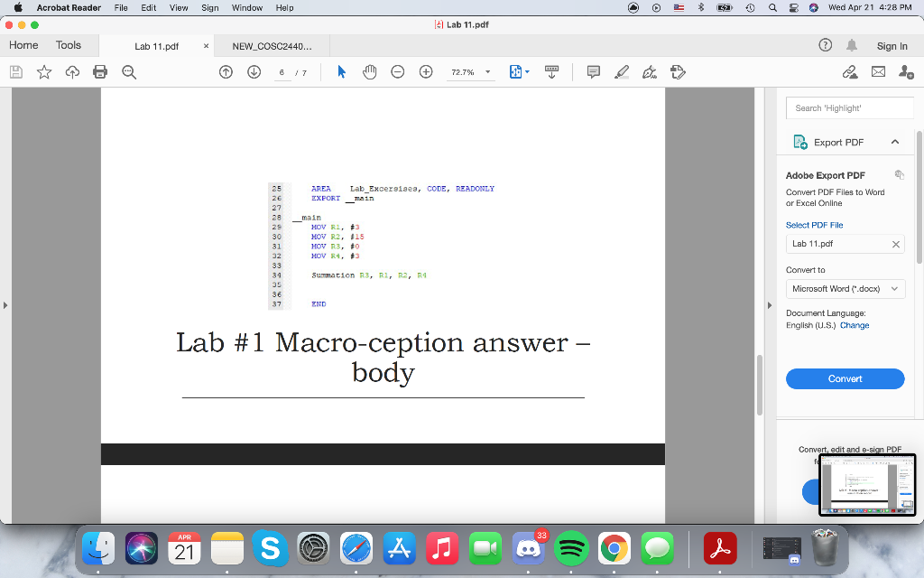This screenshot has width=924, height=578.
Task: Open the Sign menu
Action: tap(209, 7)
